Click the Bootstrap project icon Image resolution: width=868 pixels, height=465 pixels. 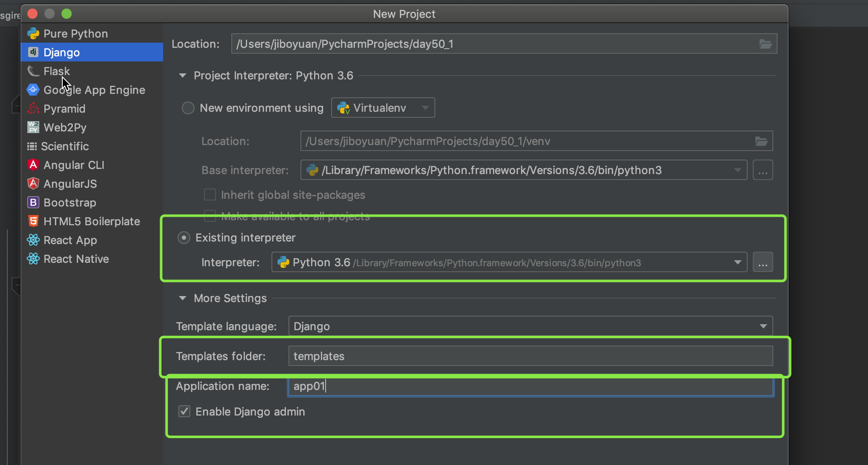click(33, 203)
